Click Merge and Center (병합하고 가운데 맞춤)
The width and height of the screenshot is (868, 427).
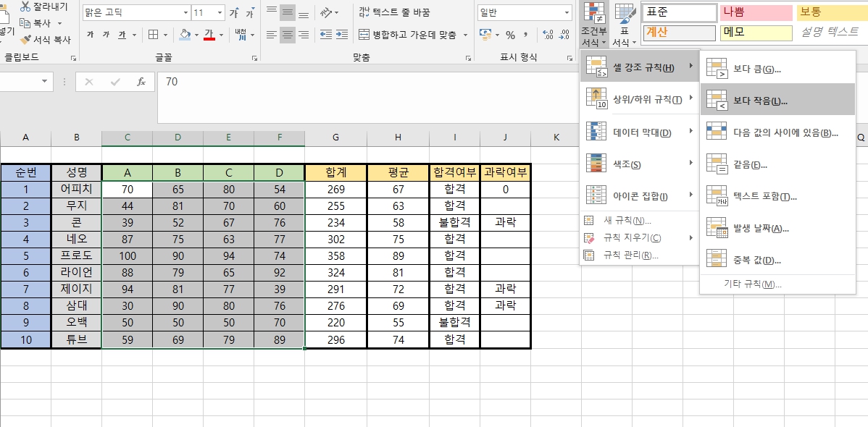click(x=408, y=35)
